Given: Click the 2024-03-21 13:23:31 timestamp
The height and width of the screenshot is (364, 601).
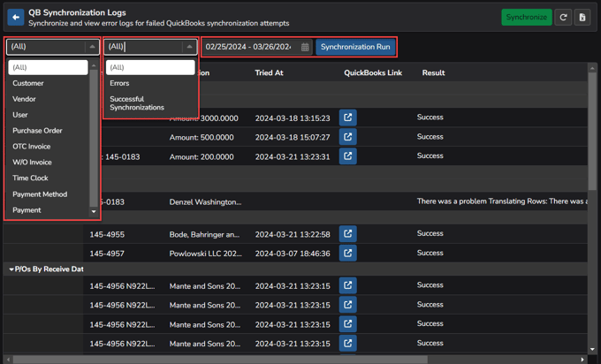Looking at the screenshot, I should tap(293, 156).
